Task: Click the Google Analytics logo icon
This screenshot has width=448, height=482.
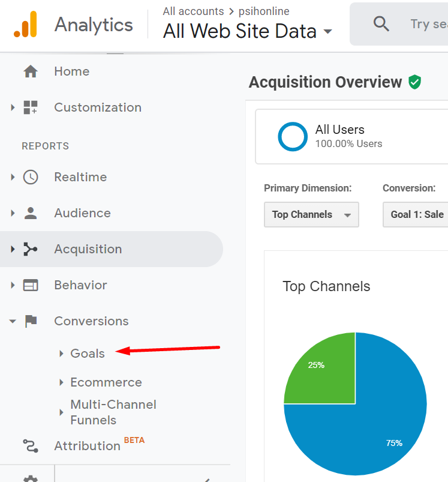Action: pos(25,24)
